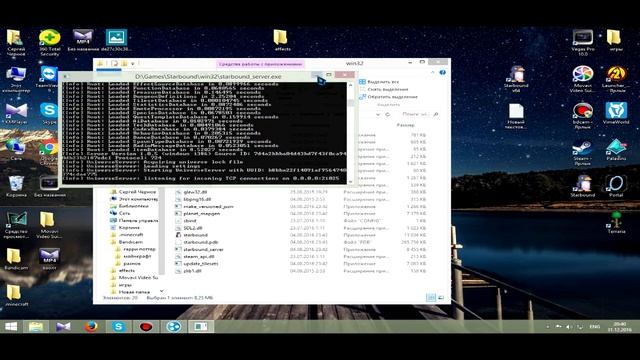
Task: Switch to File Explorer in the taskbar
Action: (36, 327)
